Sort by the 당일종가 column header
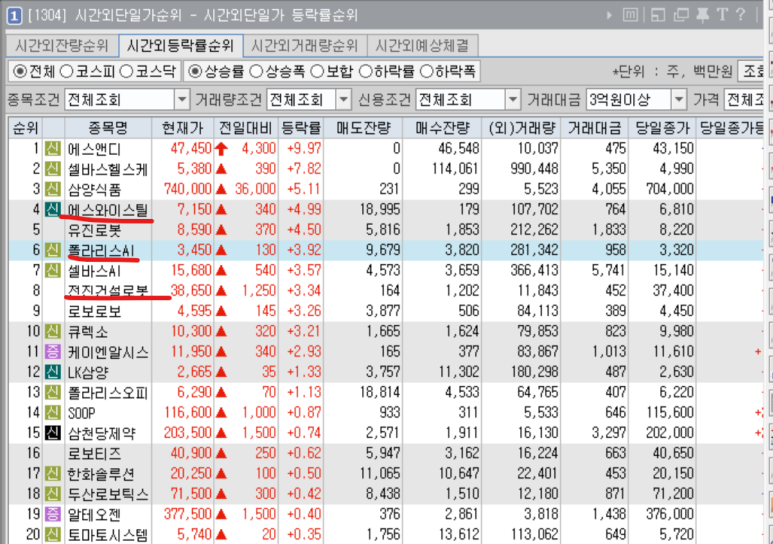 tap(662, 128)
